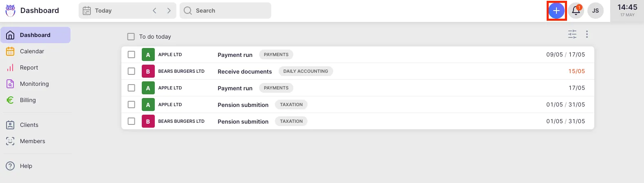This screenshot has height=183, width=644.
Task: Click PAYMENTS tag on first row
Action: coord(276,54)
